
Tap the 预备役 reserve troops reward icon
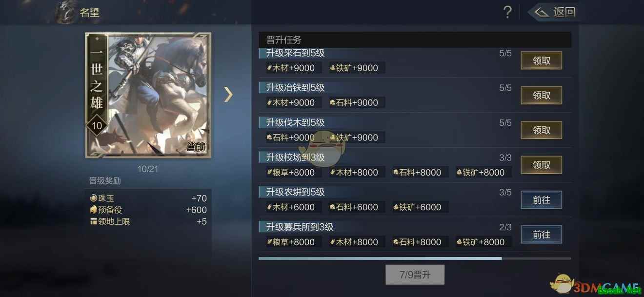tap(94, 210)
